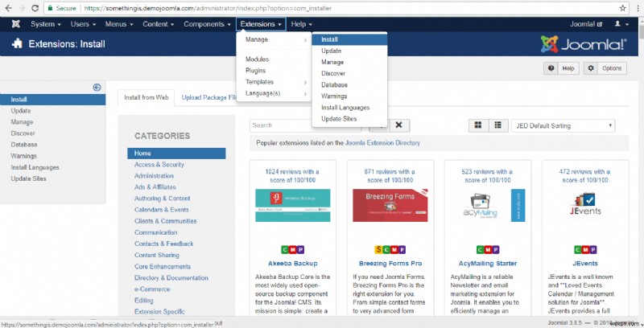Collapse the Extensions dropdown menu
Screen dimensions: 644x328
261,24
